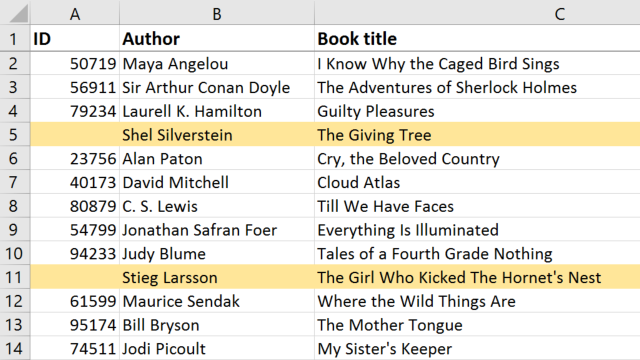Select the Book title header cell

478,39
